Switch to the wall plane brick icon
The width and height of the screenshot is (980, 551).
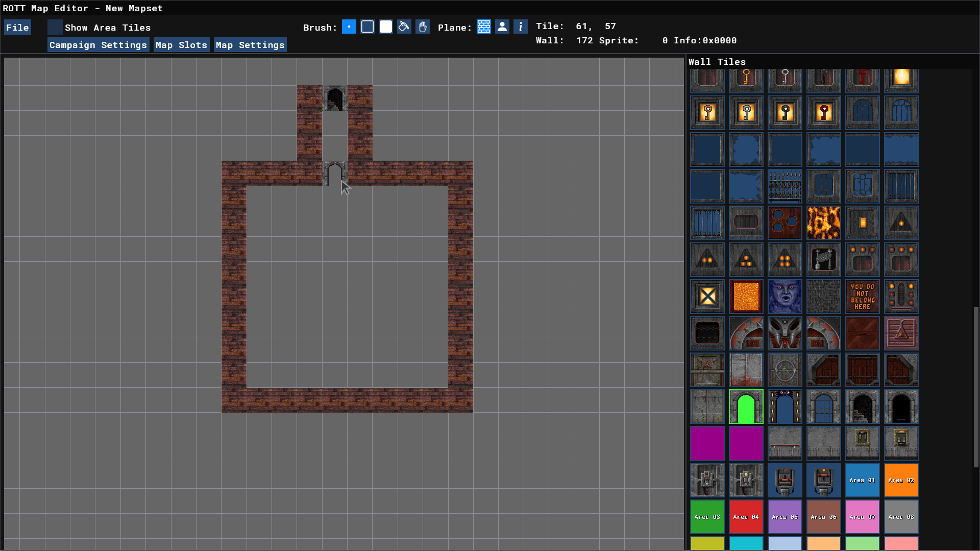pyautogui.click(x=484, y=27)
